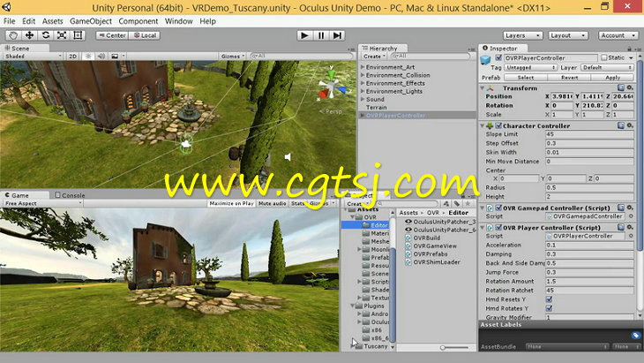Toggle OVRPlayerController active checkbox
644x363 pixels.
(x=498, y=58)
